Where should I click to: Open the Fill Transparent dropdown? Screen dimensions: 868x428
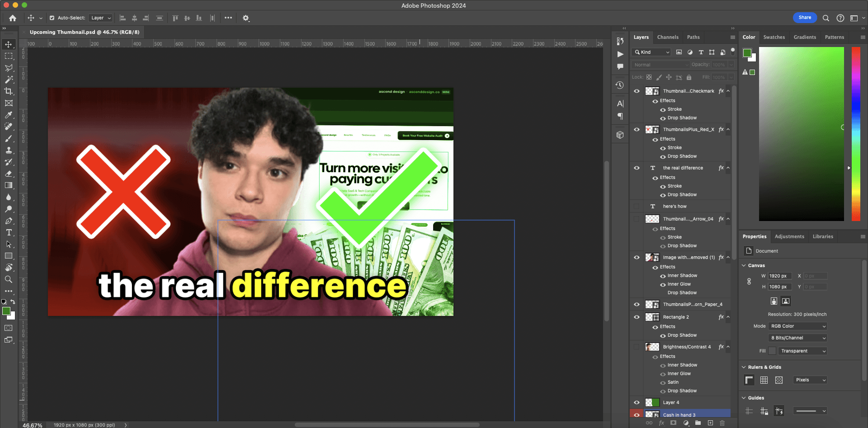pos(803,351)
